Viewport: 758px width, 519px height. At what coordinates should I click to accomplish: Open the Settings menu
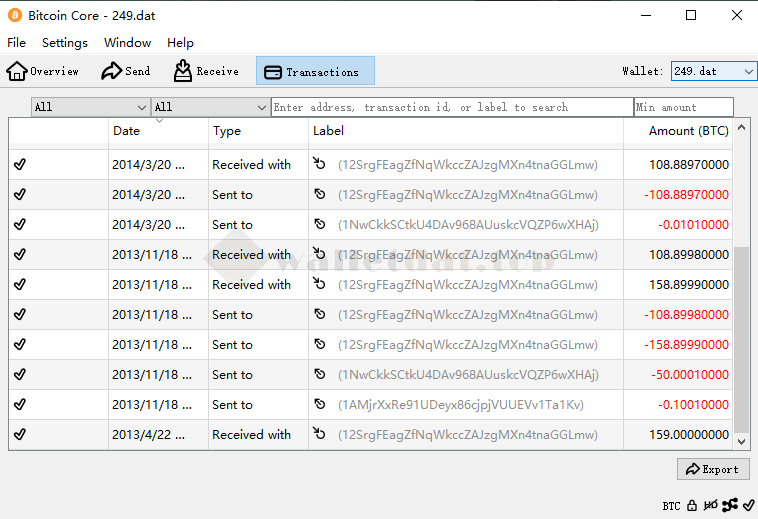point(65,43)
